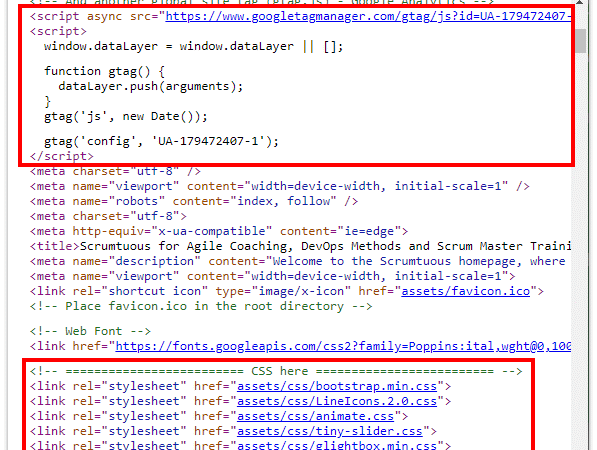This screenshot has width=597, height=450.
Task: Open the animate.css stylesheet link
Action: click(x=315, y=416)
